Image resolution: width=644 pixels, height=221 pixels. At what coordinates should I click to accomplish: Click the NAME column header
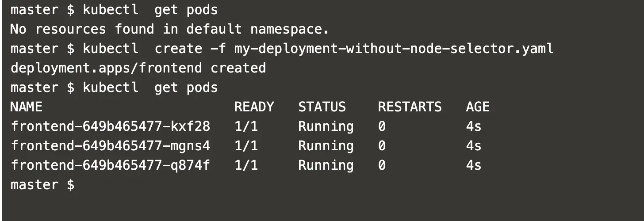(26, 107)
